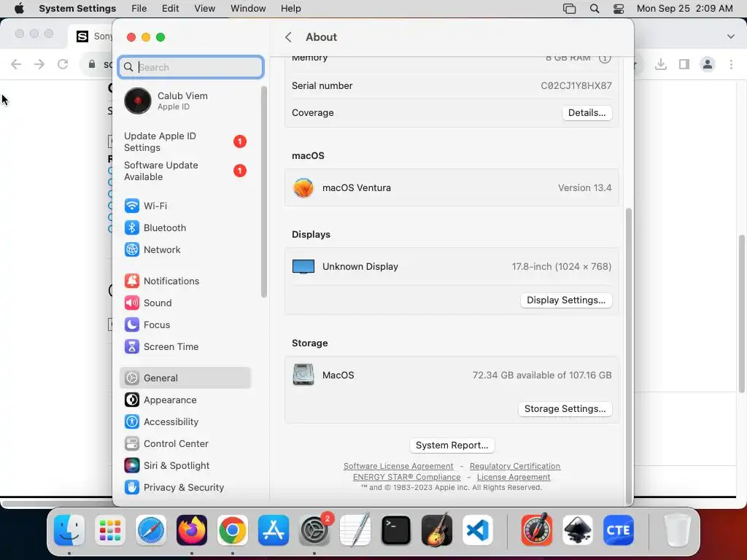
Task: Launch GarageBand from the Dock
Action: pos(437,530)
